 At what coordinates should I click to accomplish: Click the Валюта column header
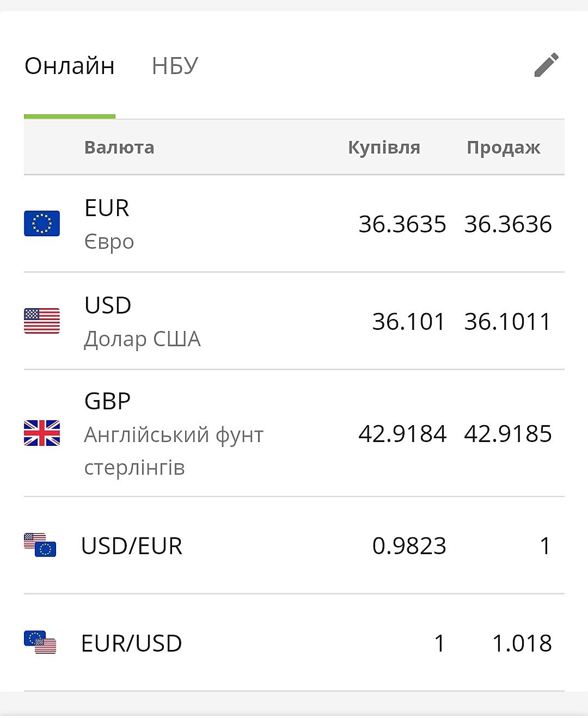(x=119, y=148)
